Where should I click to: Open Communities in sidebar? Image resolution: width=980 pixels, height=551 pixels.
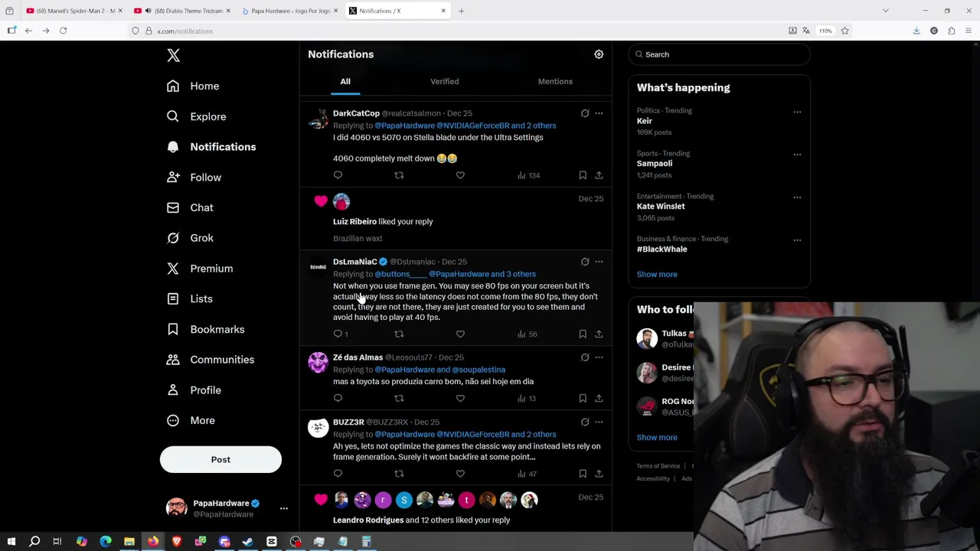211,360
